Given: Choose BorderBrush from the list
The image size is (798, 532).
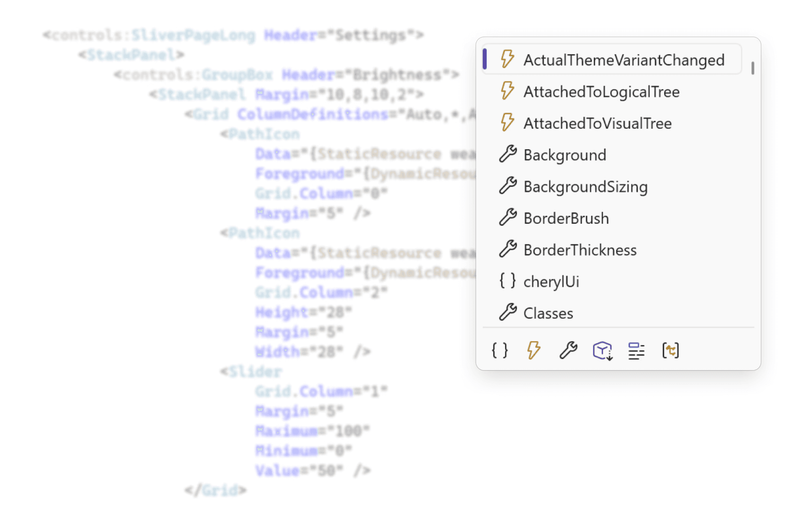Looking at the screenshot, I should [x=566, y=218].
